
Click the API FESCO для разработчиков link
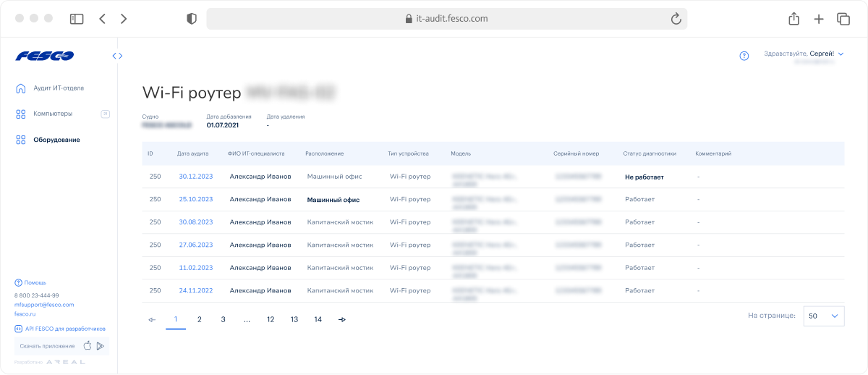pos(65,328)
